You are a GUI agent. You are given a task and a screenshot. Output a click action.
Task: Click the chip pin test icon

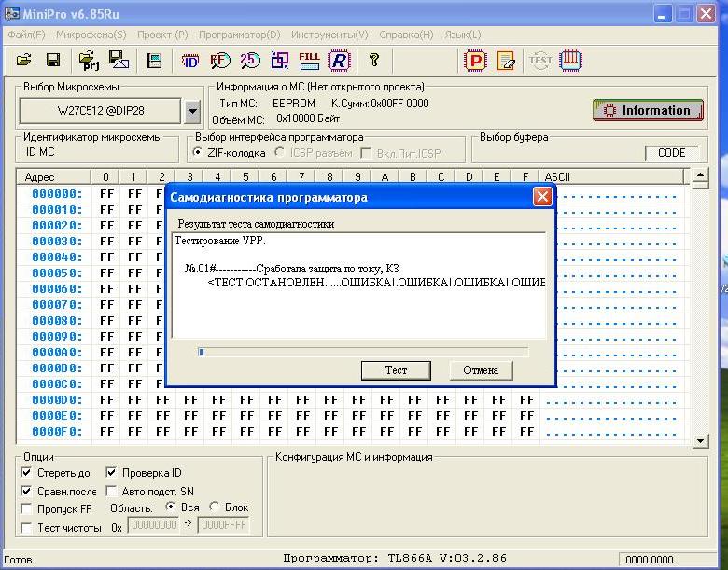pyautogui.click(x=570, y=61)
